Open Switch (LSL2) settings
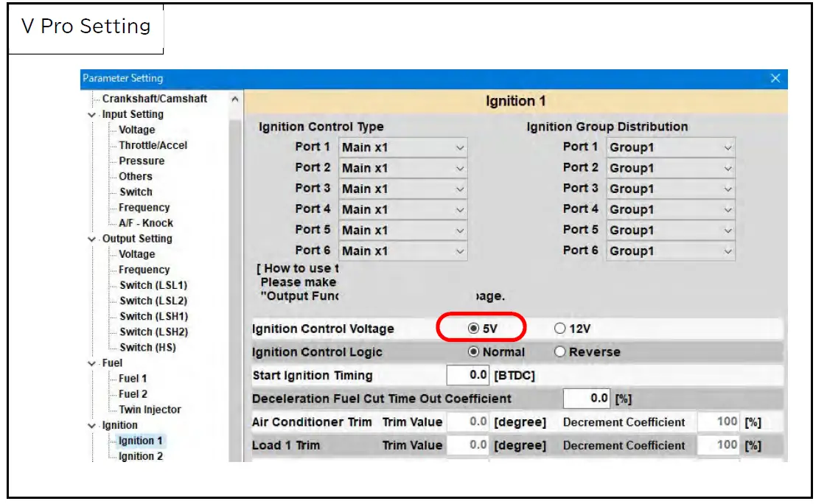827x504 pixels. click(153, 301)
